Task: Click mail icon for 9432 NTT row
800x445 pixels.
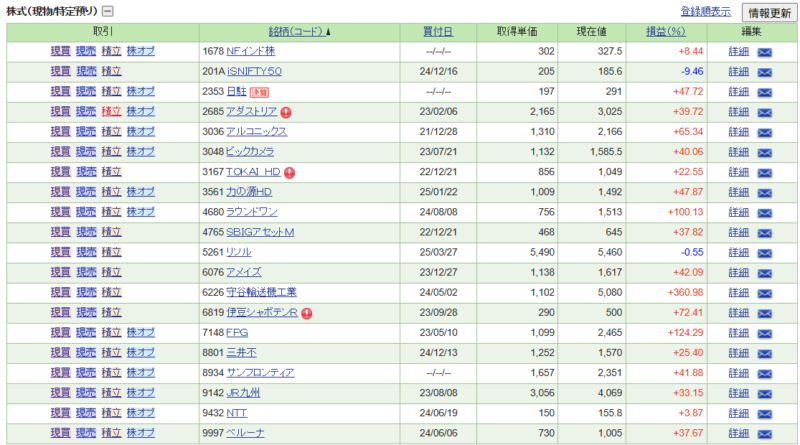Action: (x=764, y=414)
